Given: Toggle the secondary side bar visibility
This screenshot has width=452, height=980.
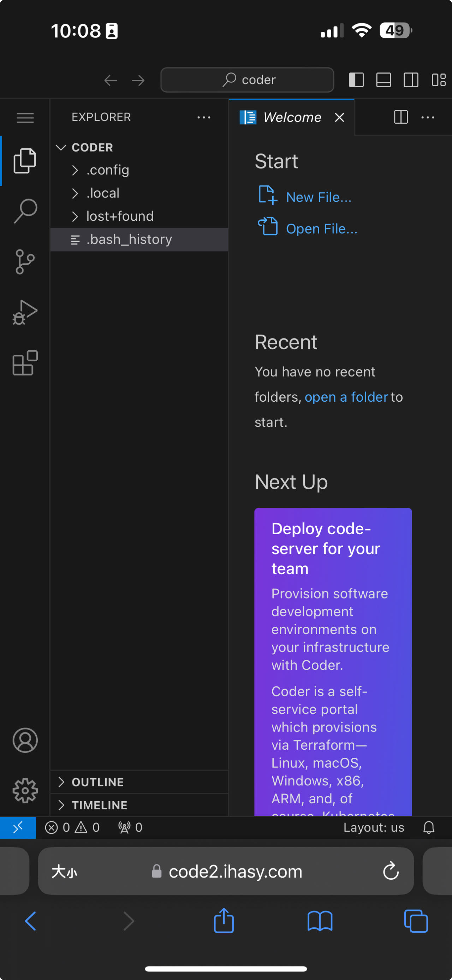Looking at the screenshot, I should click(411, 80).
